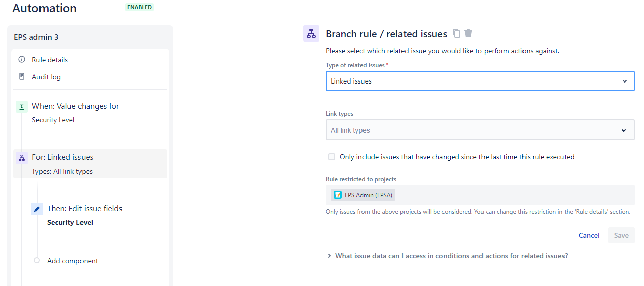The width and height of the screenshot is (644, 286).
Task: Click the Save button
Action: tap(621, 235)
